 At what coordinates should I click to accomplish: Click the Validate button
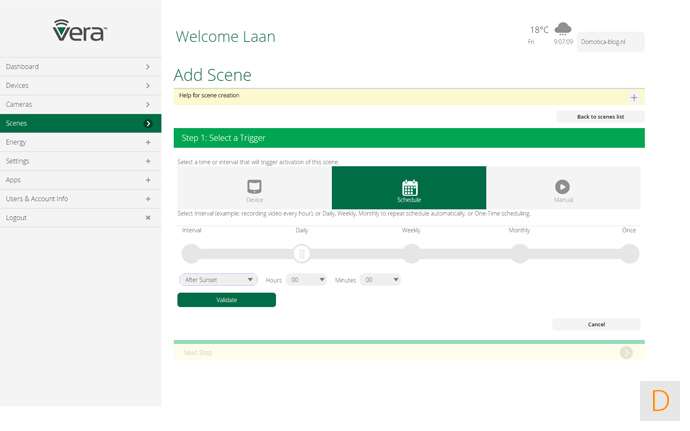click(226, 300)
